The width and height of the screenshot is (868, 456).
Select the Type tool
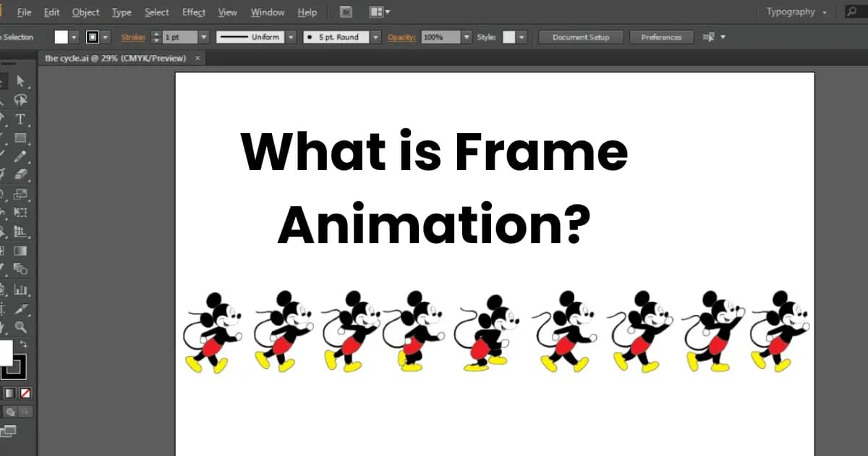point(21,119)
